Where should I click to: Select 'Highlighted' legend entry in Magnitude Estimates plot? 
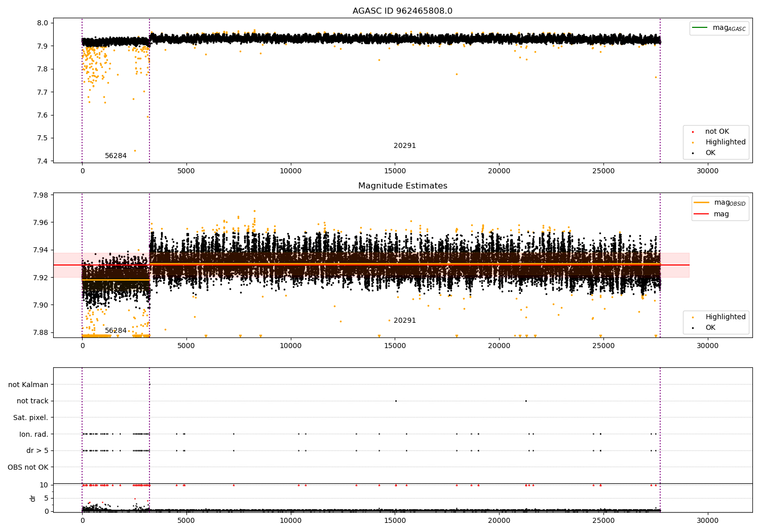[725, 317]
